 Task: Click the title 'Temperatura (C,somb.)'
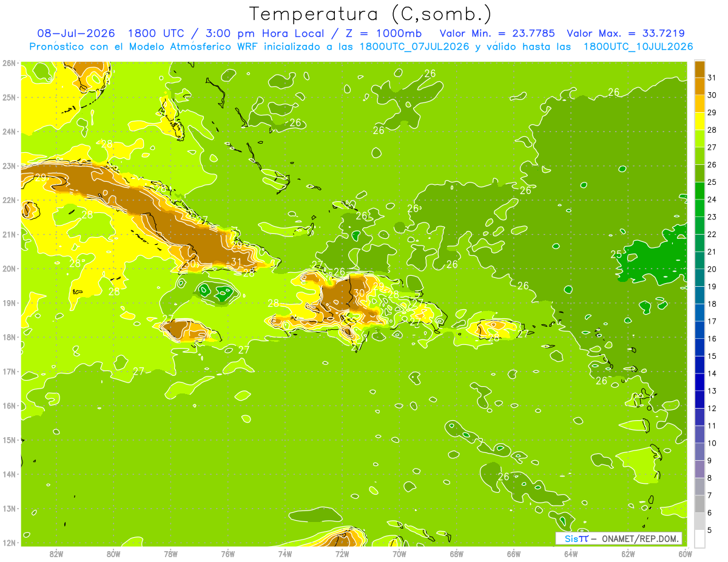[x=371, y=14]
